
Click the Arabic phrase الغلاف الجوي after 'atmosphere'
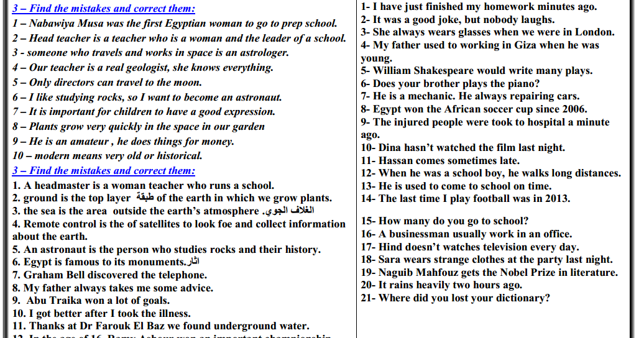pyautogui.click(x=288, y=211)
